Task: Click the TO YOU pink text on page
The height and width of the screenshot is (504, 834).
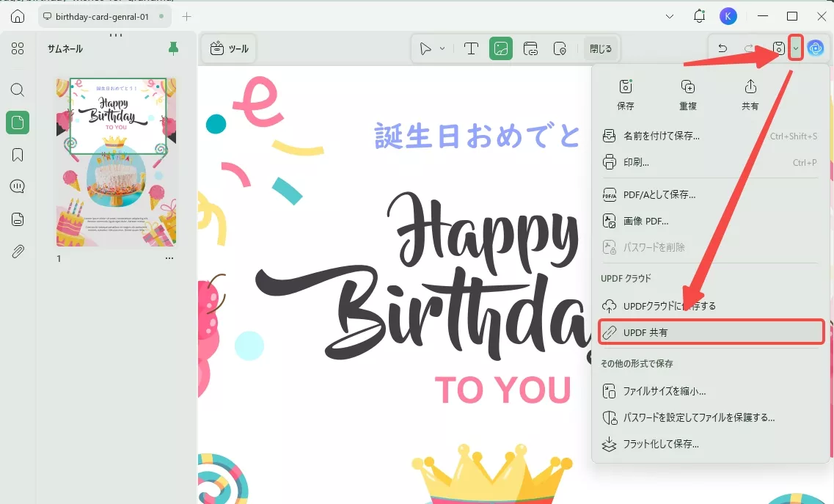Action: pos(502,390)
